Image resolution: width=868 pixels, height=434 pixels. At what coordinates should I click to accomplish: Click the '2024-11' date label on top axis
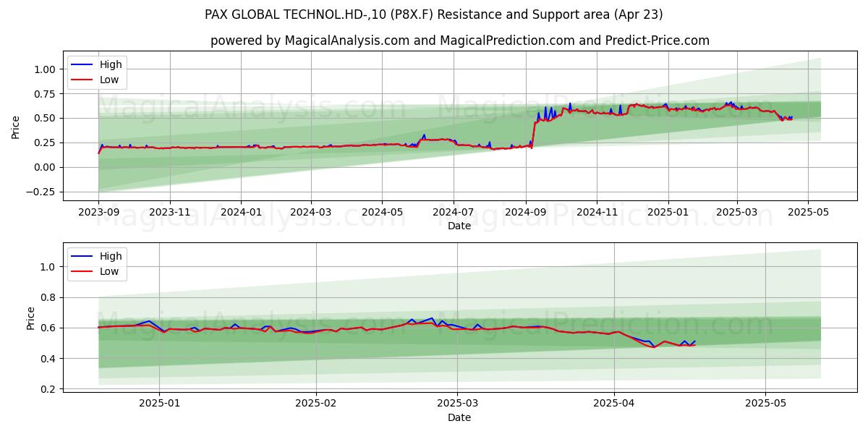596,212
